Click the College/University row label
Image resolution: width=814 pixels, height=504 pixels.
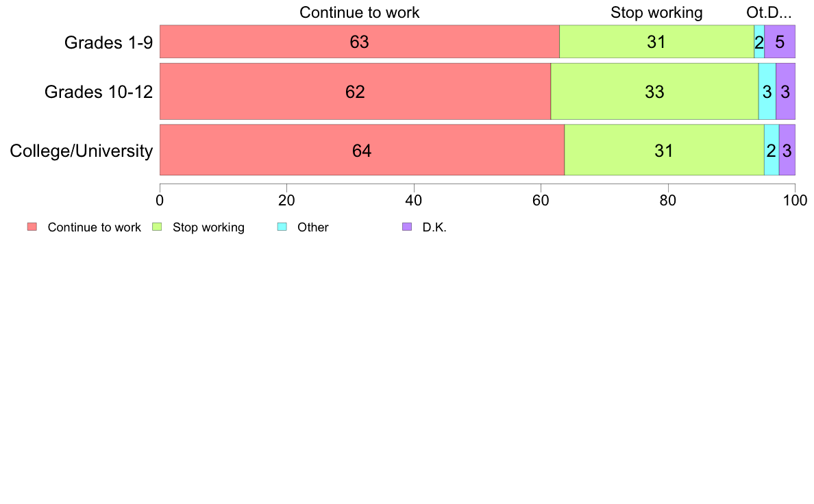click(x=82, y=151)
